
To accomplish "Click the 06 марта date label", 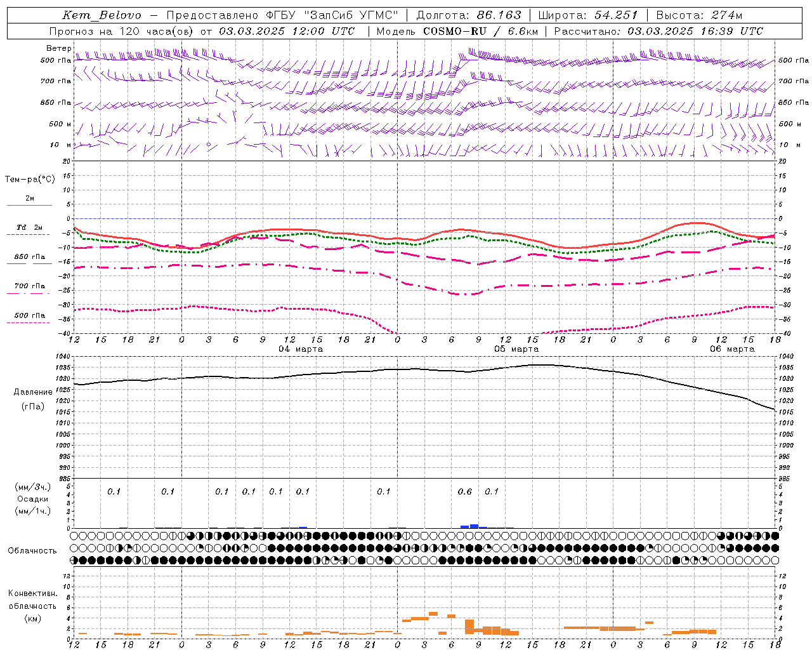I will [732, 349].
